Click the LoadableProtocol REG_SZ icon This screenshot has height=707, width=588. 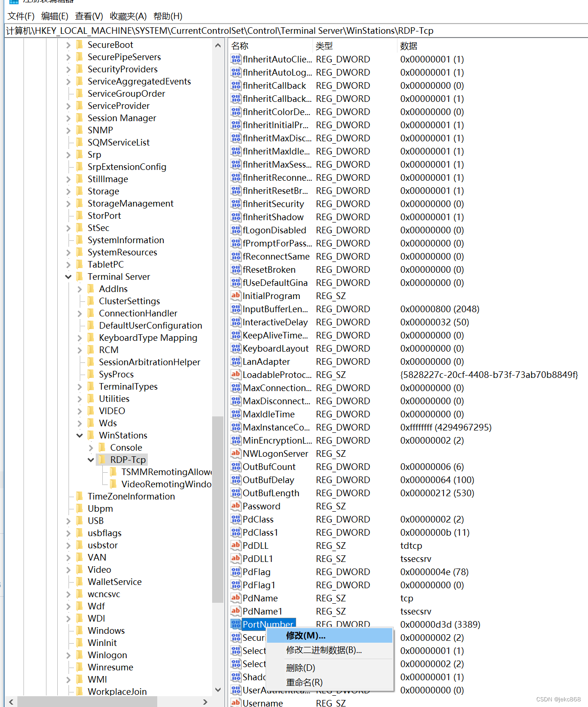point(236,375)
